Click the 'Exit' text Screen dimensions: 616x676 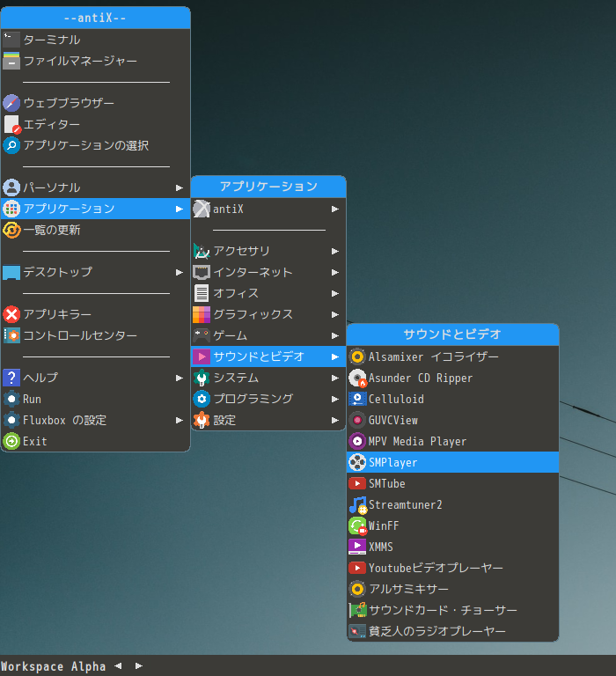point(35,442)
